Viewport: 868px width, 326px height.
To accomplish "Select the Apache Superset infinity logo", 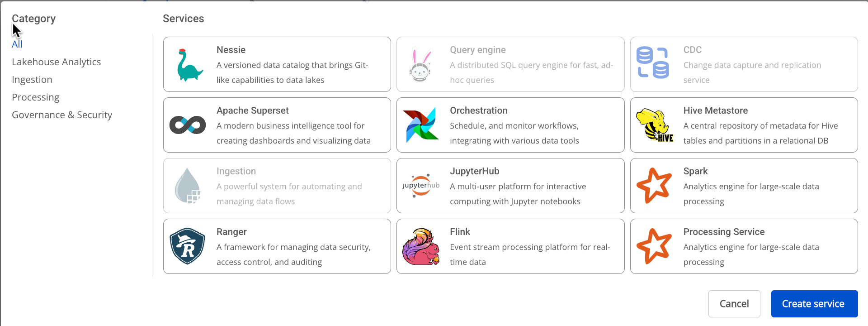I will [x=188, y=125].
